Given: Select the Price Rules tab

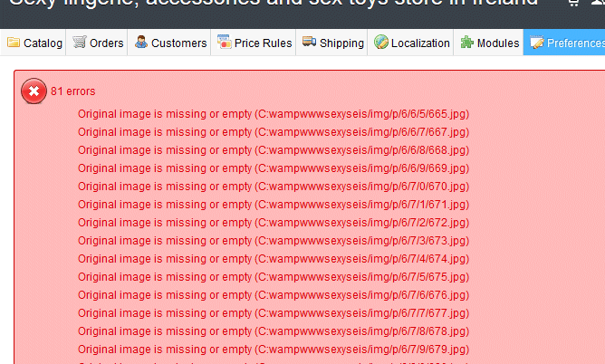Looking at the screenshot, I should (254, 43).
